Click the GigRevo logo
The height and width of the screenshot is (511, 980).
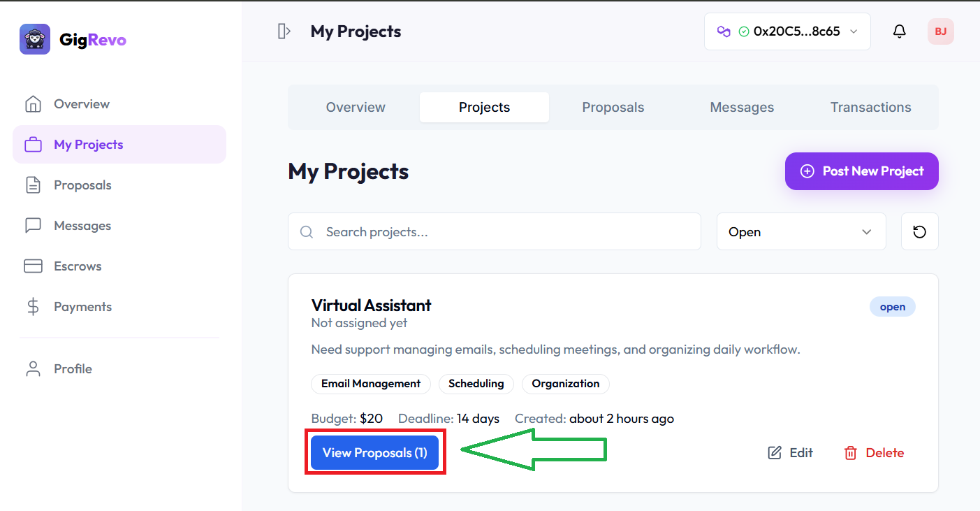click(x=73, y=39)
